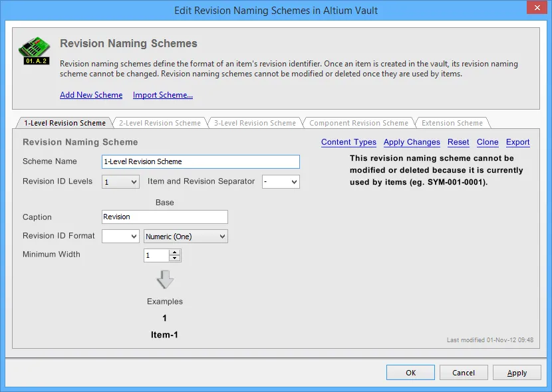Click the Apply Changes link
This screenshot has width=552, height=392.
tap(412, 142)
